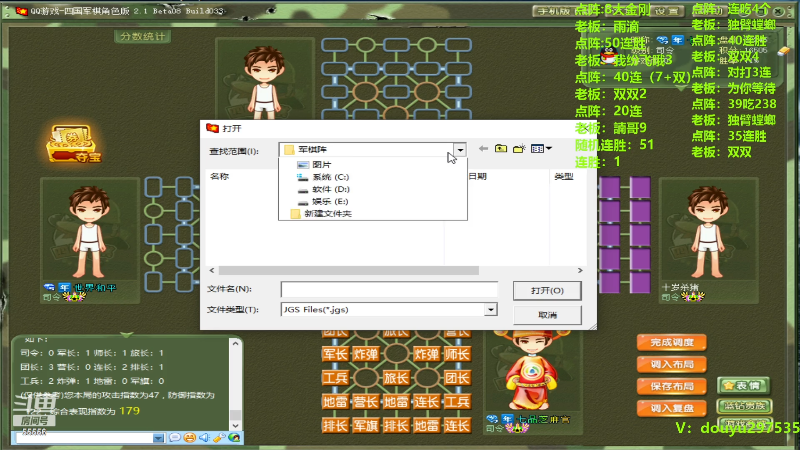Click the 文件名 input field
Screen dimensions: 800x450
point(389,289)
